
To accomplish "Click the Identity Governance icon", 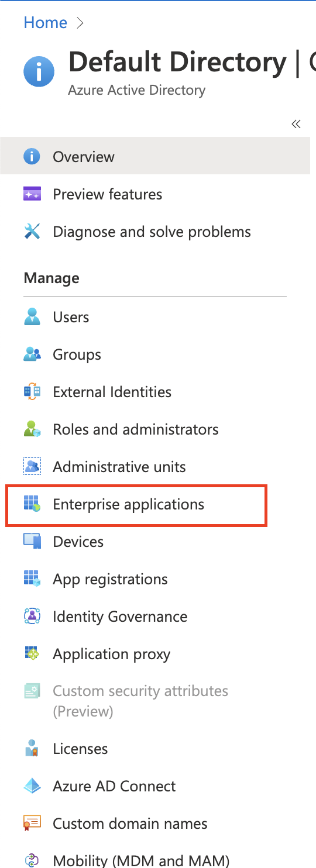I will [x=32, y=616].
